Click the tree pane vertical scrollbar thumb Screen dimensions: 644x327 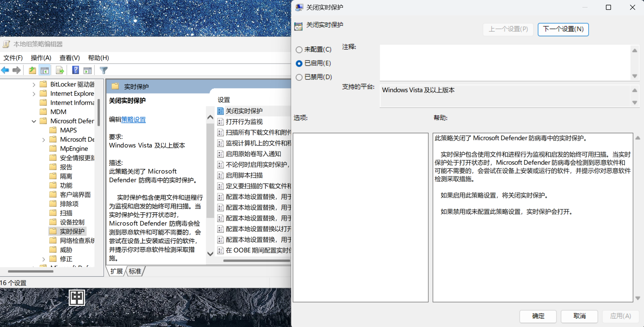(99, 112)
